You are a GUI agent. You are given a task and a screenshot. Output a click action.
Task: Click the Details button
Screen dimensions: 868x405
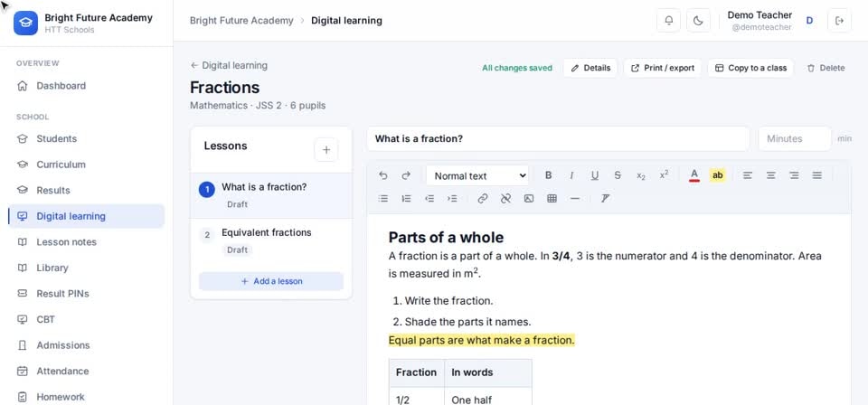click(x=590, y=68)
